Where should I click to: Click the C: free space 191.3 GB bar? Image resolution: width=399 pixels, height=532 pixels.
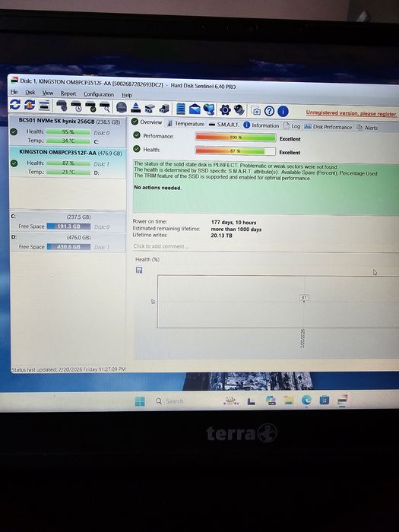click(68, 226)
